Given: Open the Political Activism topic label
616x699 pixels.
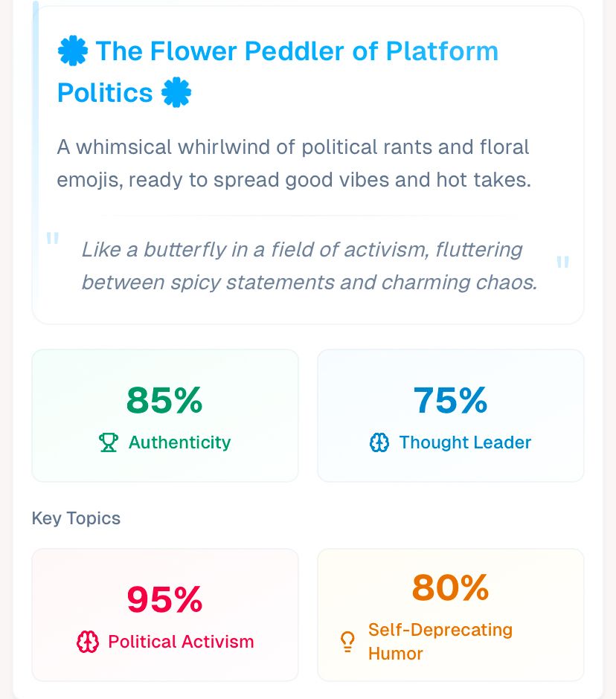Looking at the screenshot, I should point(181,642).
